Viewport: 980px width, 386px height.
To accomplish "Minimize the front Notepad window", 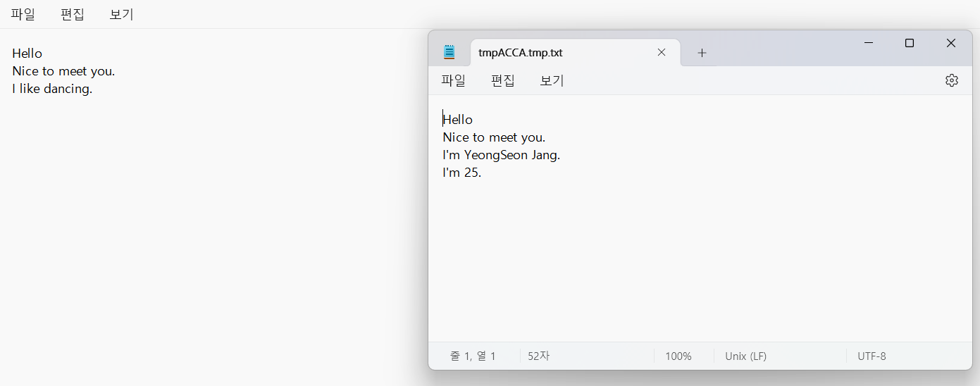I will coord(869,43).
